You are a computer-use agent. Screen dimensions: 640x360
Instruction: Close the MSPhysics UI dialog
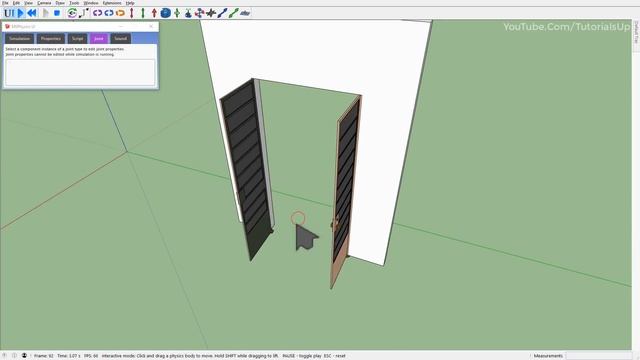151,27
